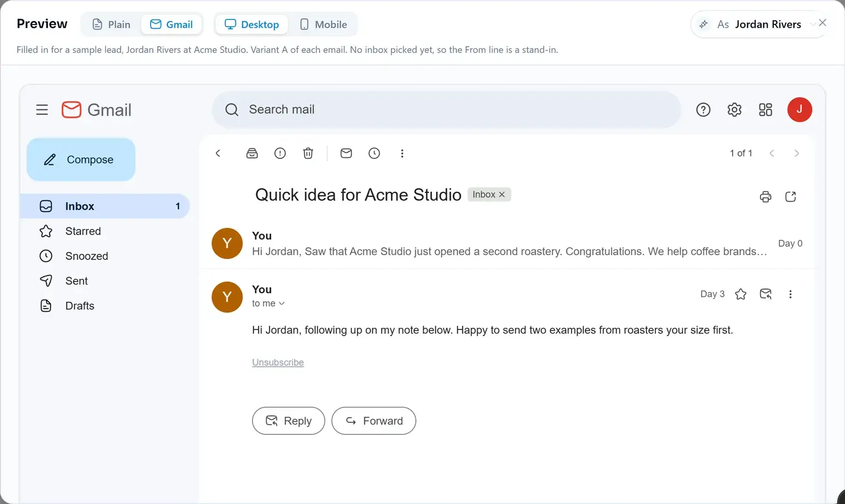
Task: Open the Sent folder
Action: pos(105,281)
